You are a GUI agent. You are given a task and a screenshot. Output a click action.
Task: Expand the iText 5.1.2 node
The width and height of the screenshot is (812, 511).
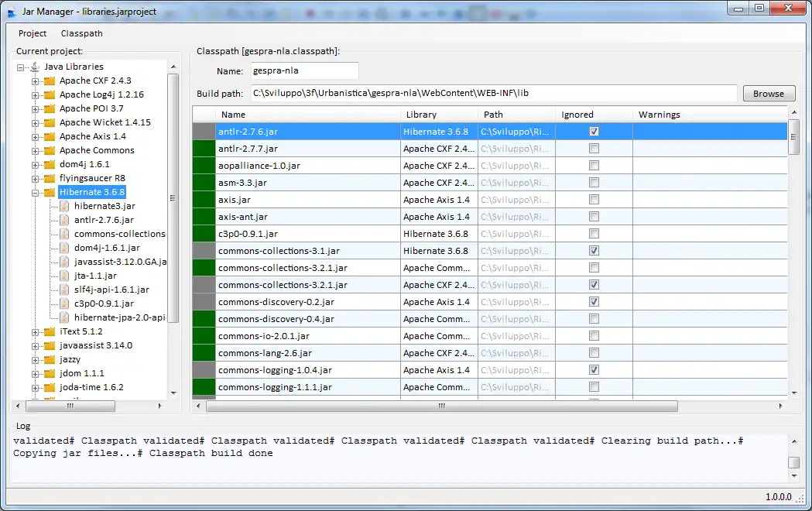35,332
